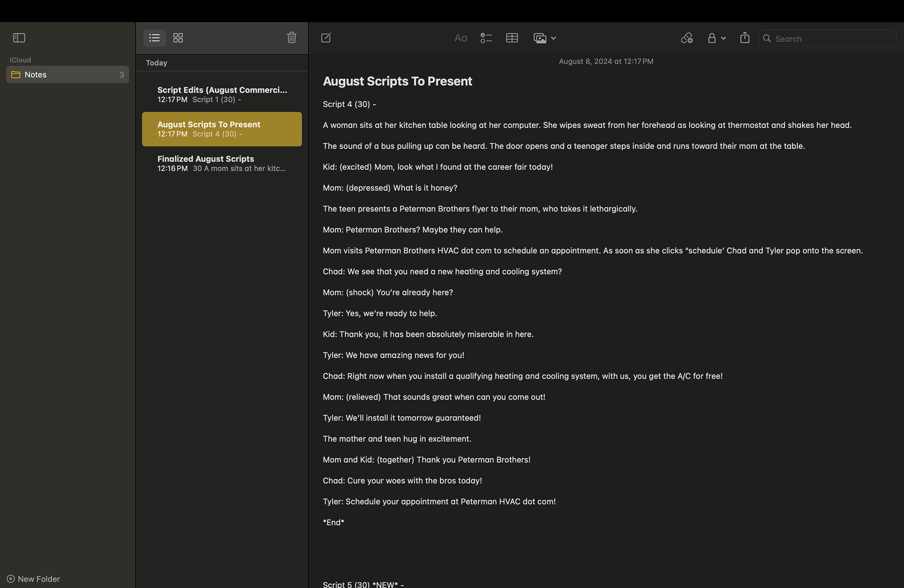Viewport: 904px width, 588px height.
Task: Insert a table into the note
Action: (512, 38)
